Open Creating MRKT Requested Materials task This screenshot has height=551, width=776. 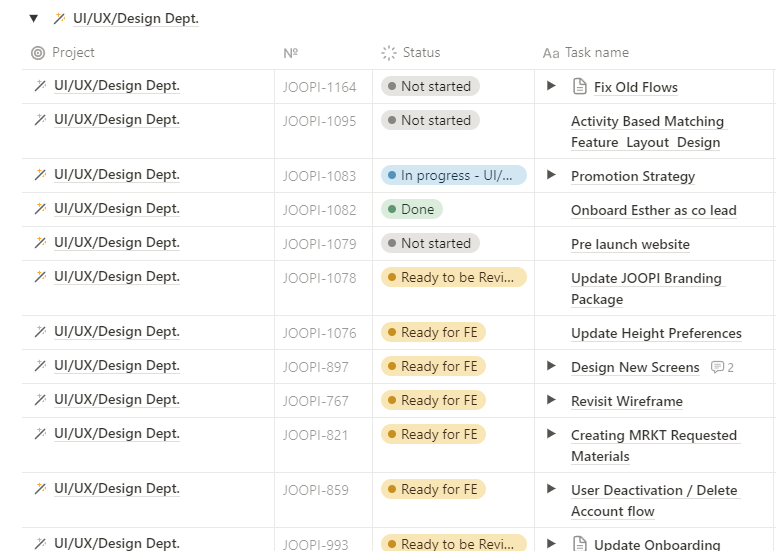click(655, 446)
